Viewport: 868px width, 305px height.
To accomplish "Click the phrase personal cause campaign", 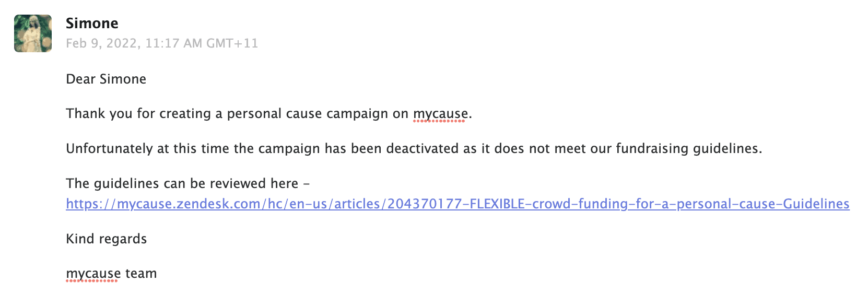I will point(307,114).
